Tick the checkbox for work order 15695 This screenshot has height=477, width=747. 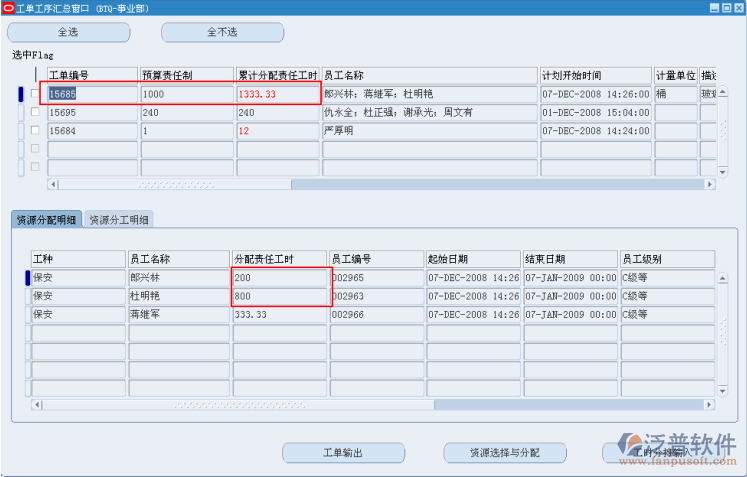35,113
